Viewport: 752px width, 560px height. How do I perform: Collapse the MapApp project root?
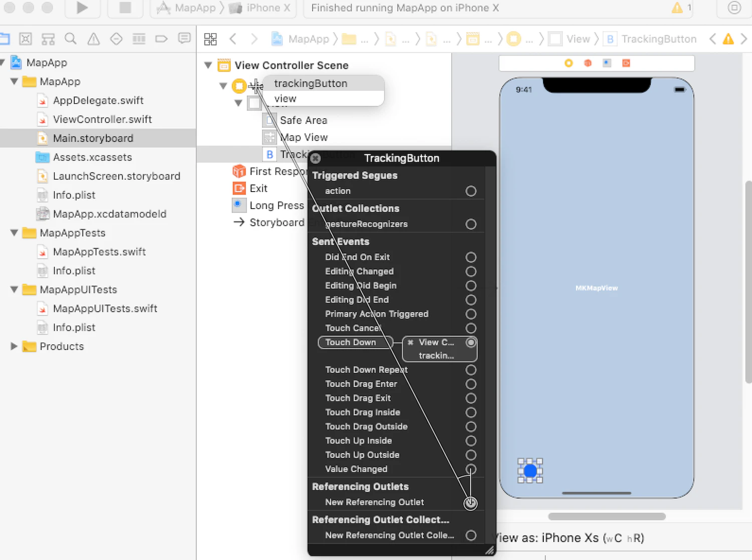(x=3, y=63)
